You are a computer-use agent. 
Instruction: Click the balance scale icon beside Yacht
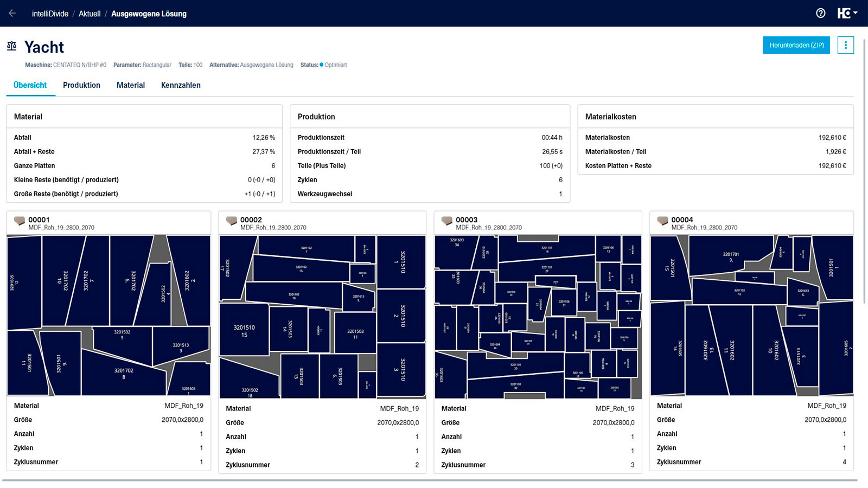(12, 47)
